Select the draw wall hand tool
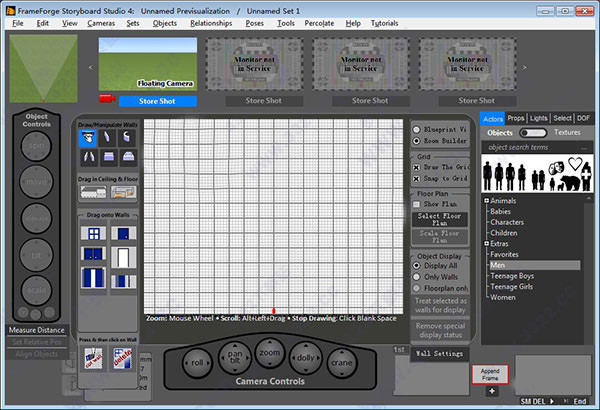The image size is (600, 410). [88, 138]
